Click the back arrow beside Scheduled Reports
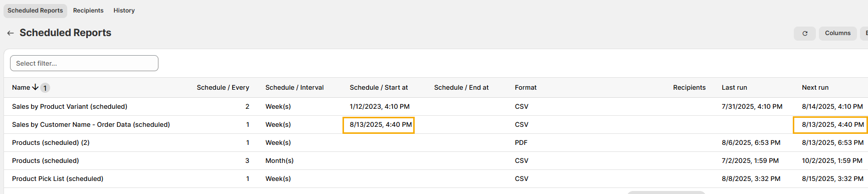 11,33
